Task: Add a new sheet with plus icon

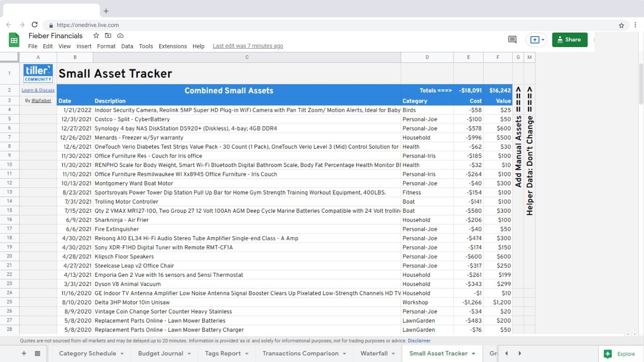Action: pyautogui.click(x=24, y=353)
